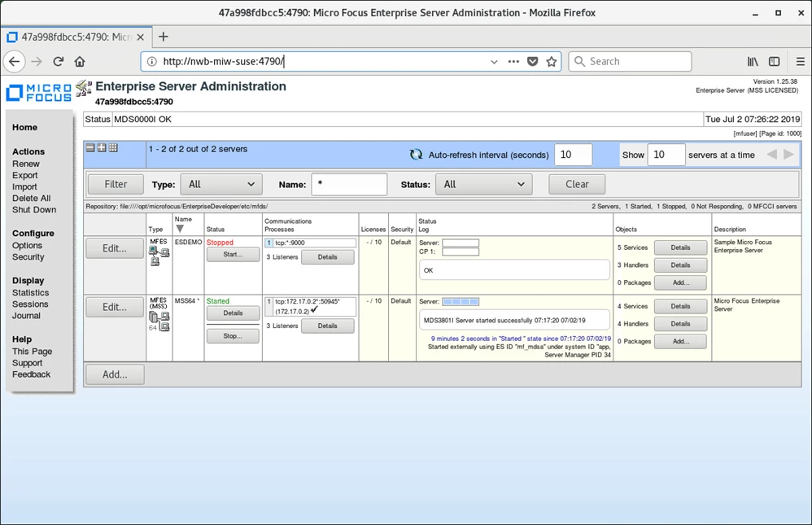The height and width of the screenshot is (525, 812).
Task: Click the Micro Focus logo
Action: click(39, 93)
